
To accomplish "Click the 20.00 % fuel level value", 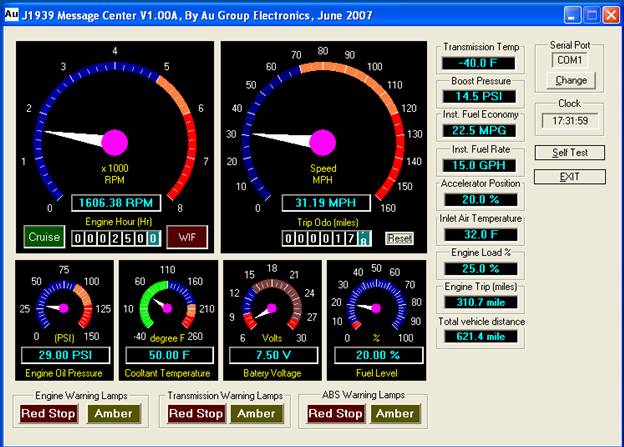I will click(378, 355).
